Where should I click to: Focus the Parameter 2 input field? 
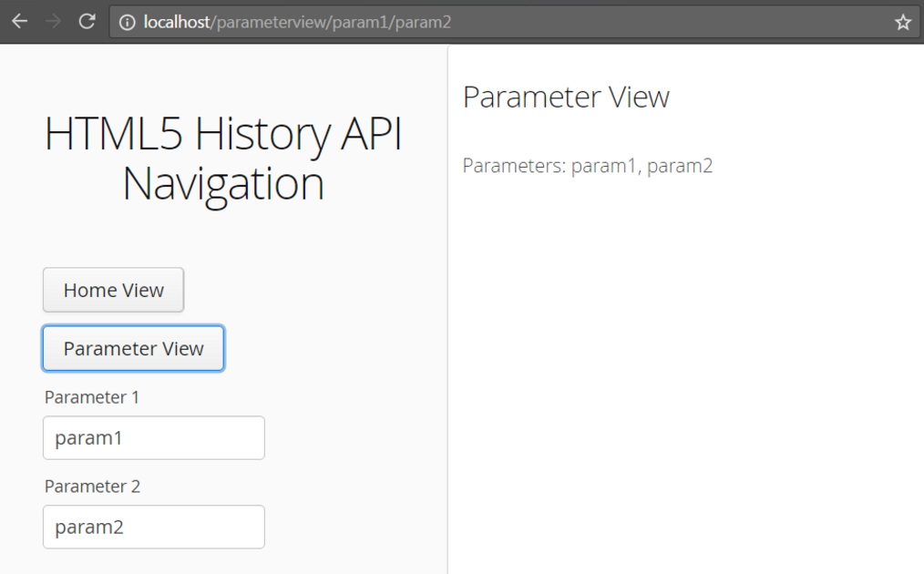(x=154, y=527)
